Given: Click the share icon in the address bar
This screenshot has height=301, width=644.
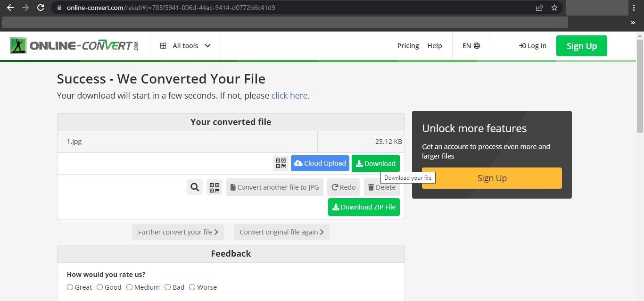Looking at the screenshot, I should point(539,8).
